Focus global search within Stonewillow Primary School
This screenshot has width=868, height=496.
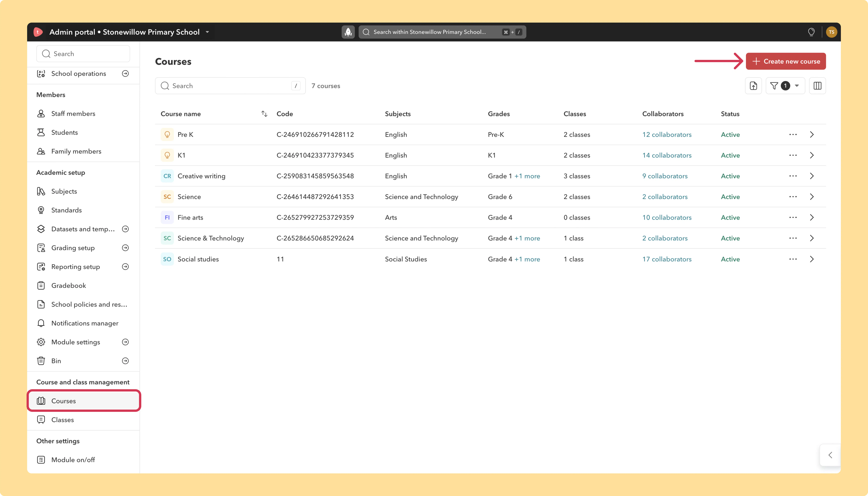[x=442, y=32]
